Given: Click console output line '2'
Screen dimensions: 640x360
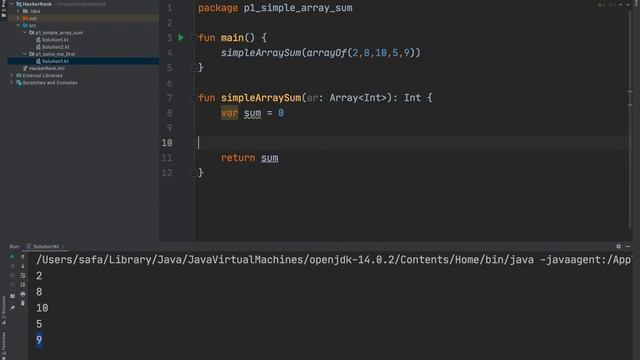Looking at the screenshot, I should click(x=39, y=276).
